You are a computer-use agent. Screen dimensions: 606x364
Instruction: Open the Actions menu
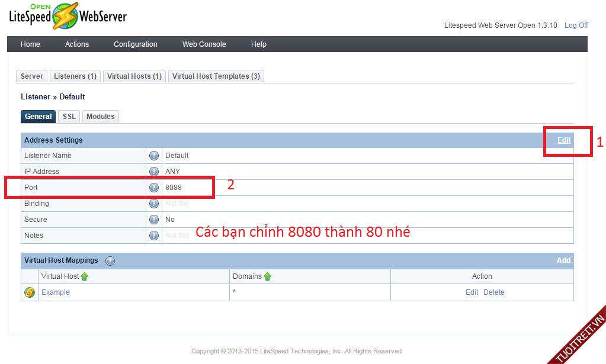coord(77,44)
